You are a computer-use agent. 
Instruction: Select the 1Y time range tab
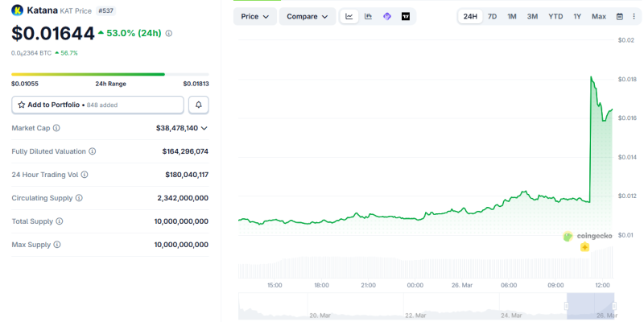pyautogui.click(x=577, y=16)
